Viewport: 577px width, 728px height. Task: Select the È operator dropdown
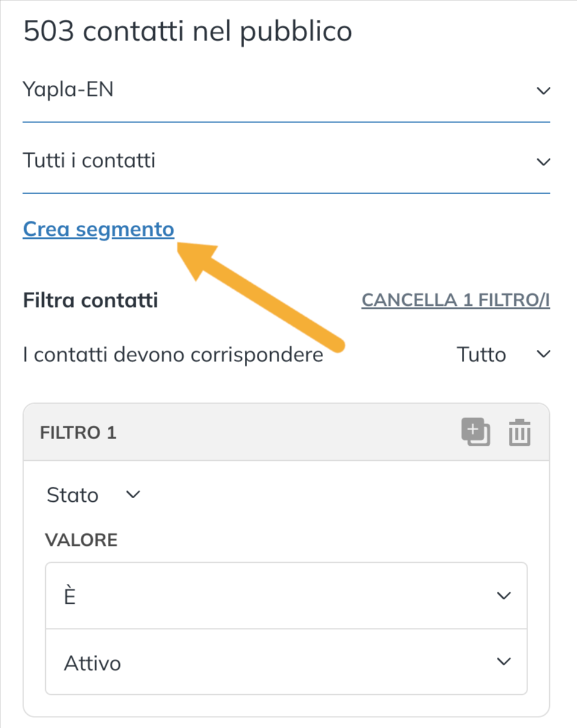(286, 596)
